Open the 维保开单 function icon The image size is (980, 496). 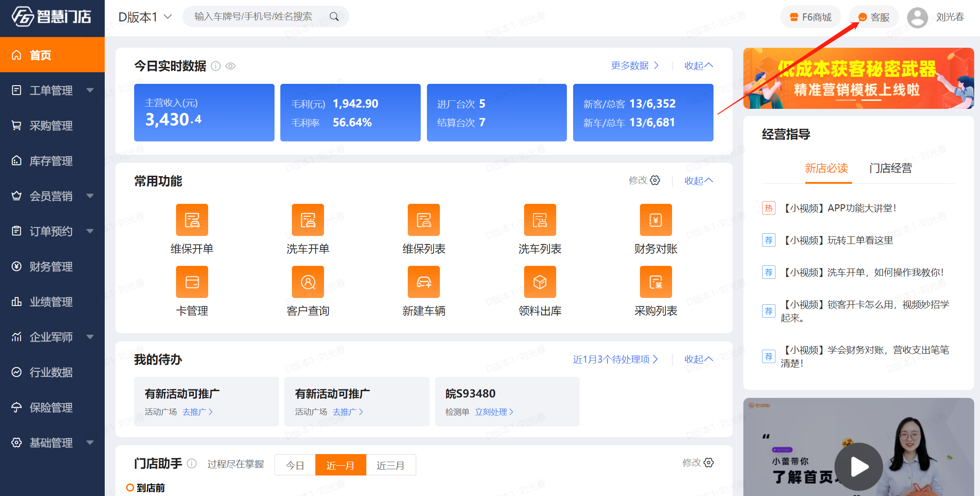(192, 220)
